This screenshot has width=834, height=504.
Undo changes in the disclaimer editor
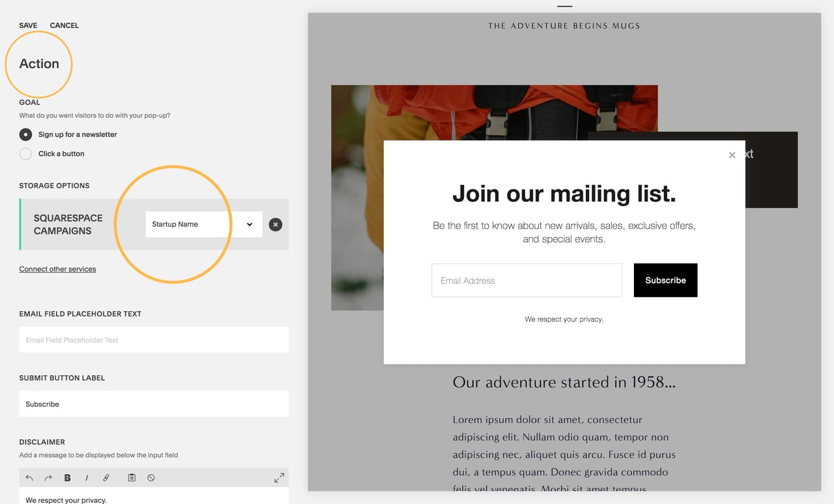coord(29,477)
